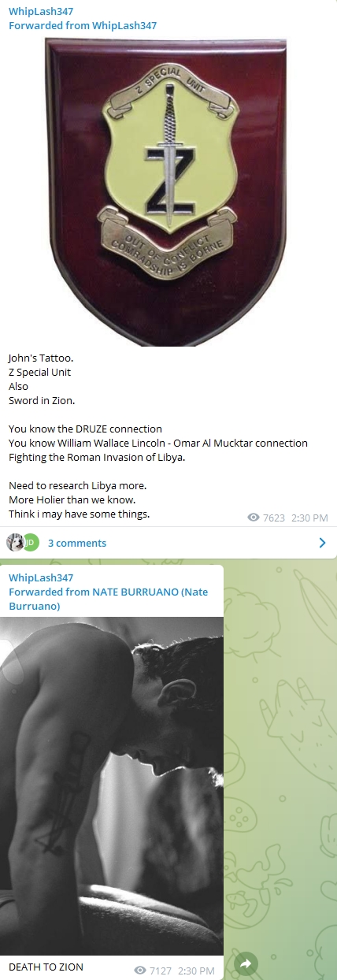Click the 7127 view count
Screen dimensions: 337x980
[161, 971]
